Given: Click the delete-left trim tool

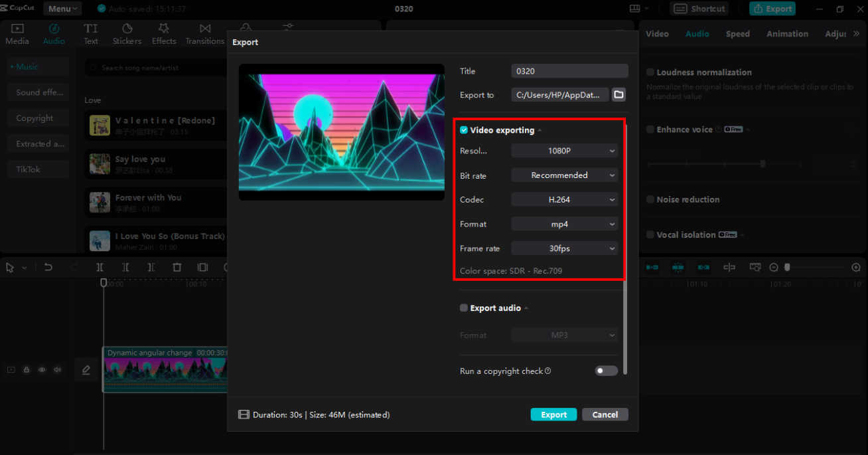Looking at the screenshot, I should click(x=125, y=267).
